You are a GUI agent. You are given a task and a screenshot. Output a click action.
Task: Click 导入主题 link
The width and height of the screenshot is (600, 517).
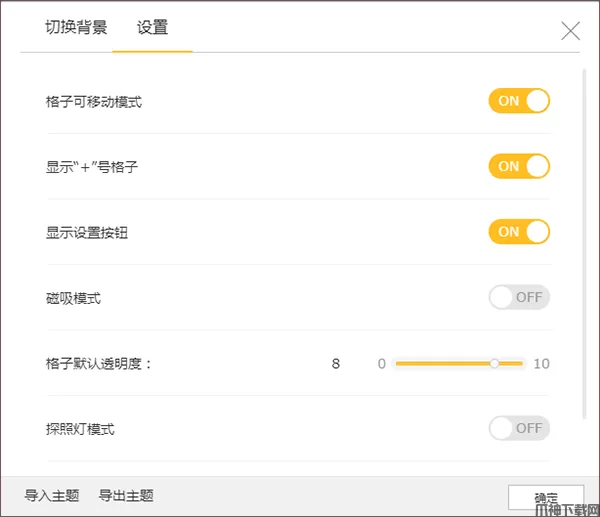pyautogui.click(x=50, y=496)
